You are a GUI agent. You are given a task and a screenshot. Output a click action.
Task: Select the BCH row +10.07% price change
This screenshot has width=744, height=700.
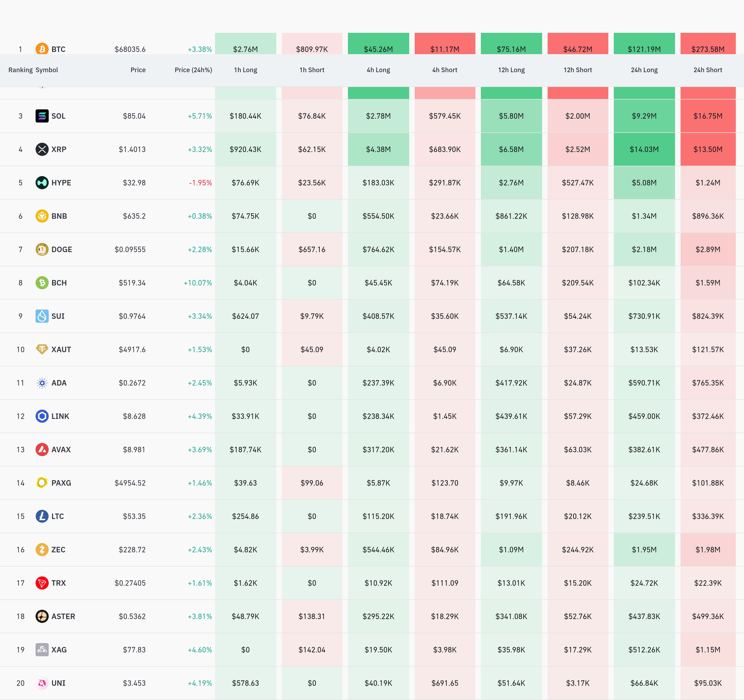(x=197, y=283)
